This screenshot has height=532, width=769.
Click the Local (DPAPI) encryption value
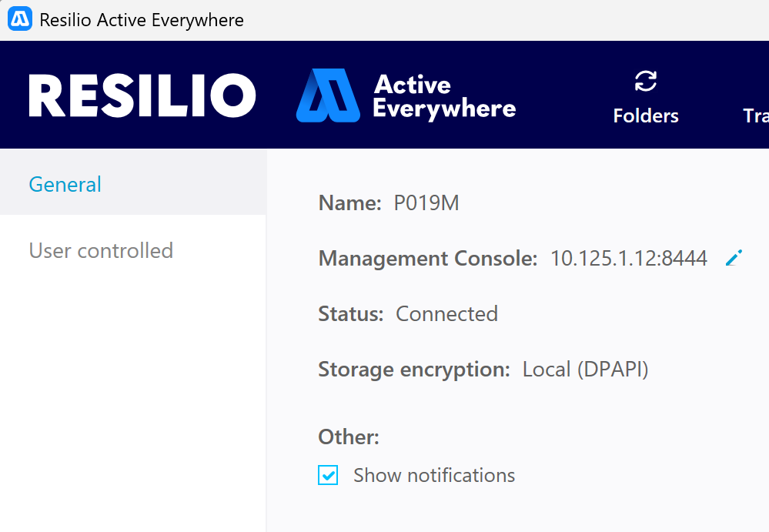pos(585,370)
